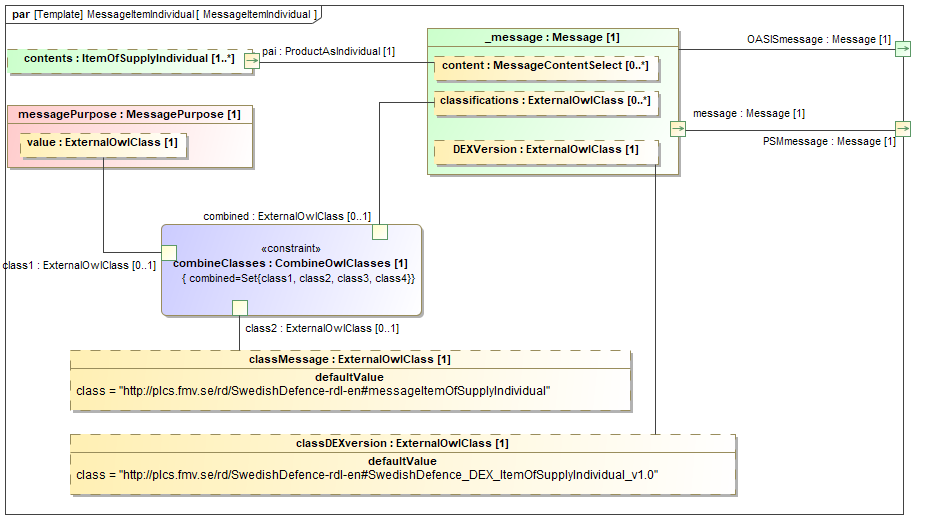
Task: Click the _message : Message block header
Action: tap(552, 37)
